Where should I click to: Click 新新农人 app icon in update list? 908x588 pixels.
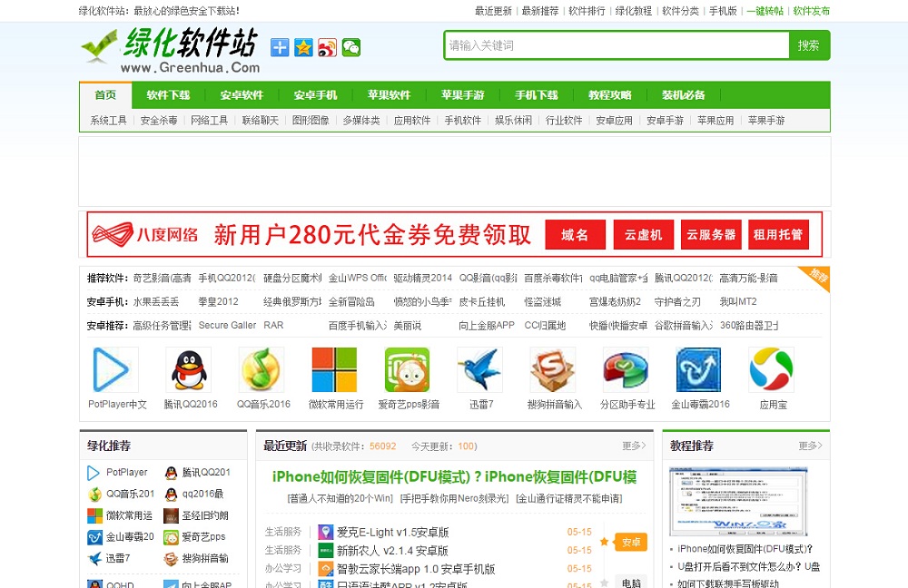tap(326, 551)
